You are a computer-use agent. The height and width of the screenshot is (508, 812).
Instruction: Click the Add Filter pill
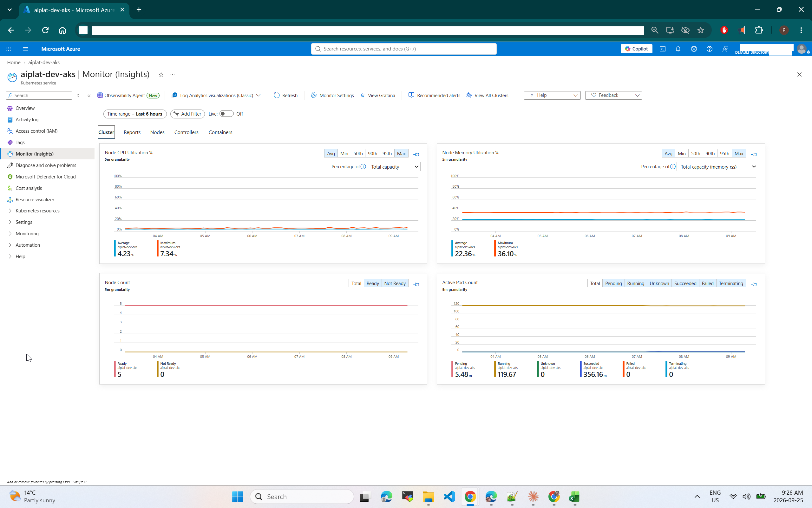coord(187,114)
